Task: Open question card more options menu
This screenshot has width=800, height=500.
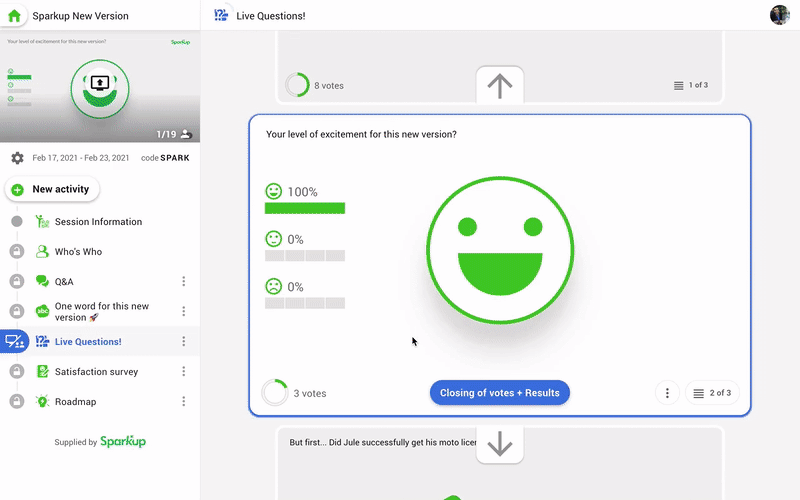Action: pyautogui.click(x=667, y=393)
